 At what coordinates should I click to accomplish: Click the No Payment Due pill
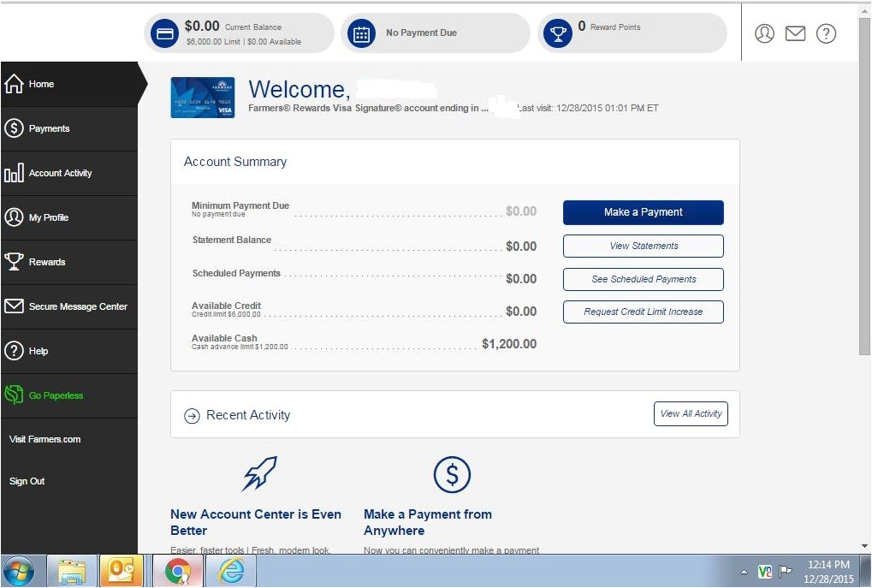coord(436,33)
